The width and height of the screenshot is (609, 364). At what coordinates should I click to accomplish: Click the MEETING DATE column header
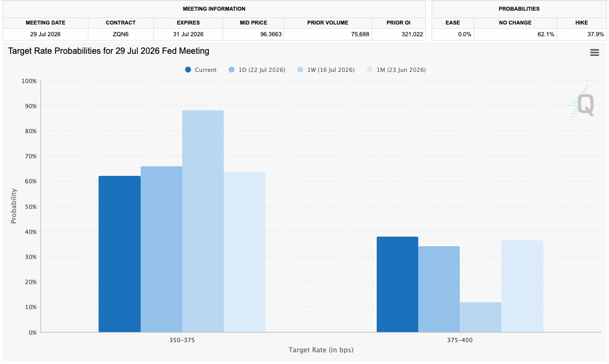point(45,22)
